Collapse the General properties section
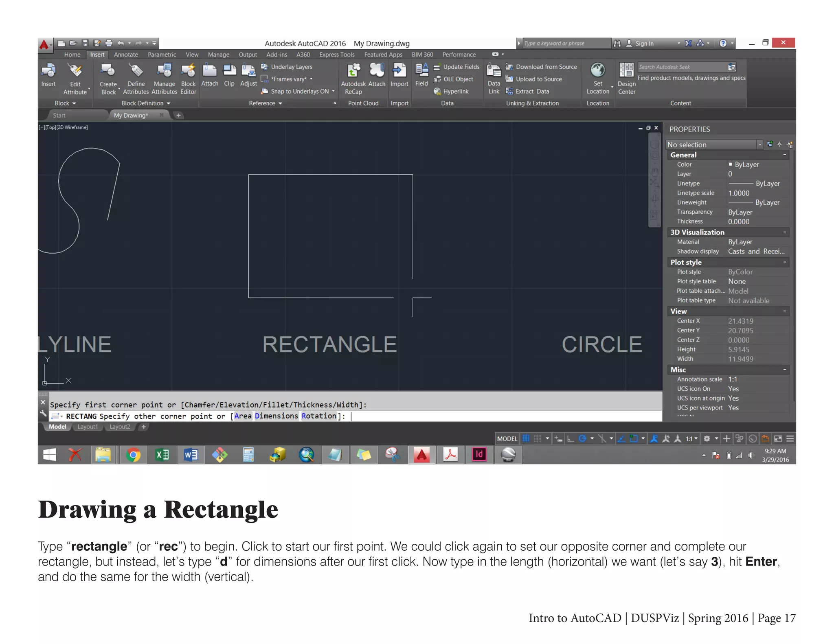 click(784, 155)
